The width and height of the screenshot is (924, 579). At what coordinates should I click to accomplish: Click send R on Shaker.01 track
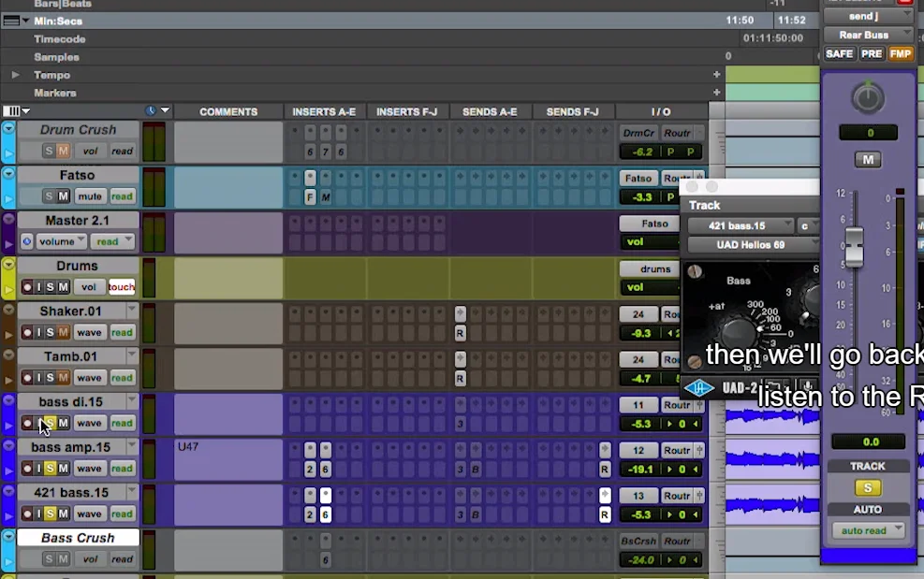tap(461, 333)
